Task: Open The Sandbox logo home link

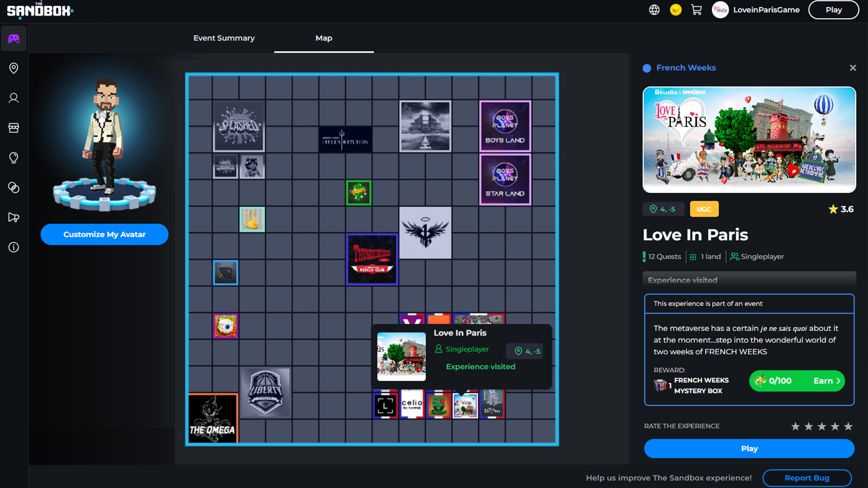Action: [x=40, y=10]
